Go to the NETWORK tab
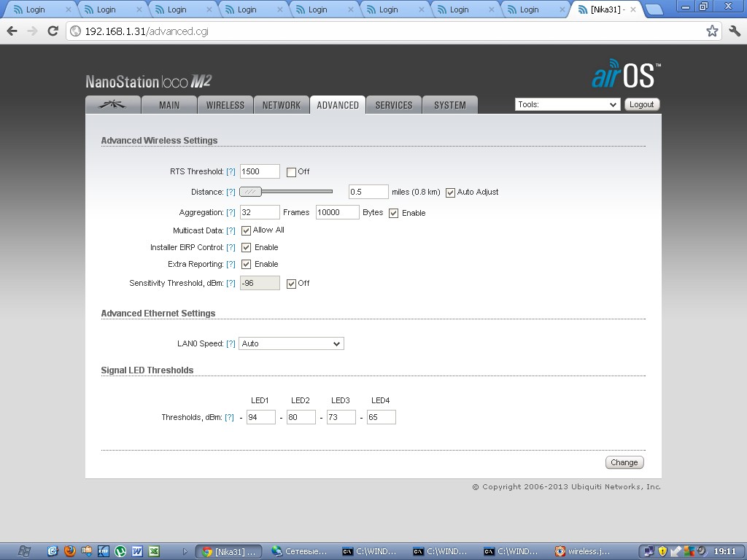This screenshot has height=560, width=747. (x=282, y=105)
